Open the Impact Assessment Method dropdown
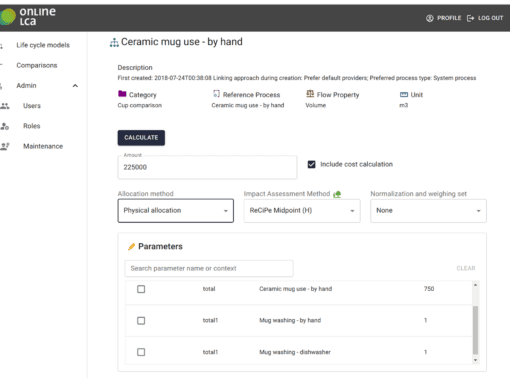This screenshot has width=510, height=382. 302,211
